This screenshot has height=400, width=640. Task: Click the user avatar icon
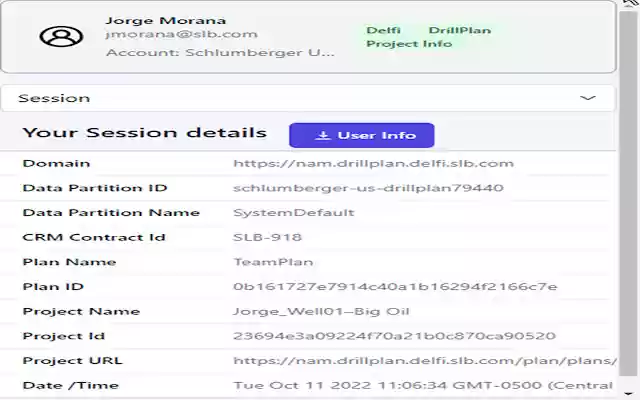click(61, 36)
